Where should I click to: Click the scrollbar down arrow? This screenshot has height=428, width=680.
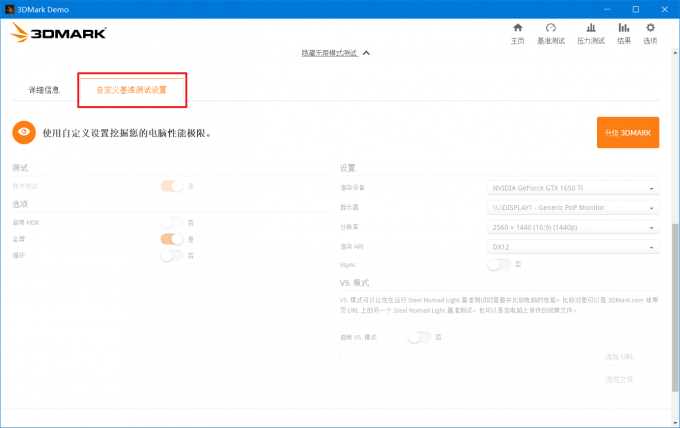click(675, 423)
